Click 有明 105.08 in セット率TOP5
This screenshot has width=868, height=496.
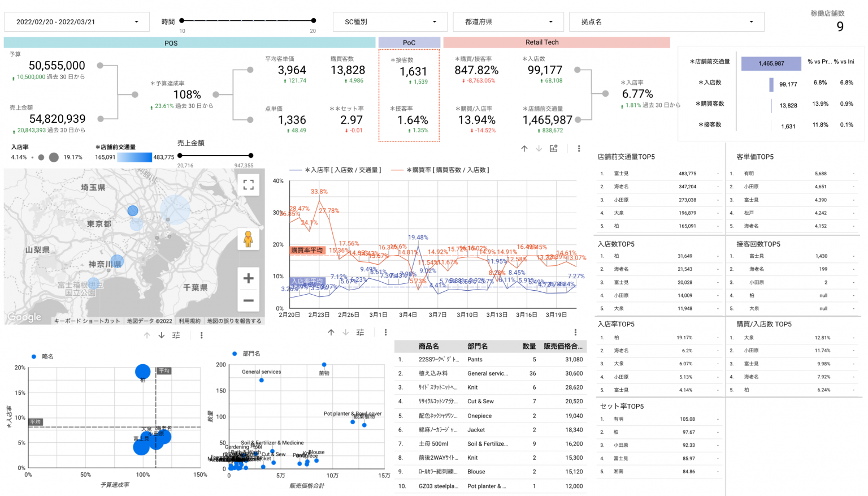(659, 419)
